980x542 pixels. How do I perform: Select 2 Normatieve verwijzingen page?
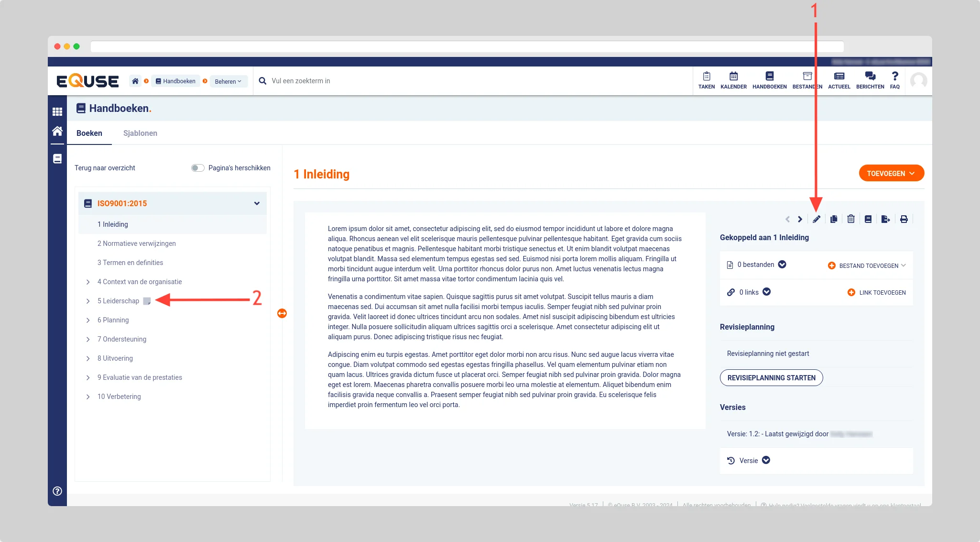tap(137, 243)
